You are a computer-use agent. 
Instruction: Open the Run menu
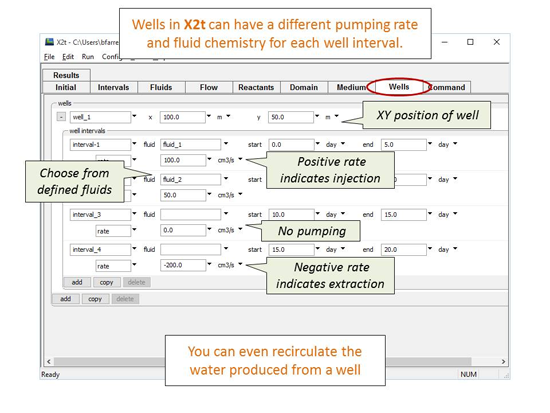88,56
